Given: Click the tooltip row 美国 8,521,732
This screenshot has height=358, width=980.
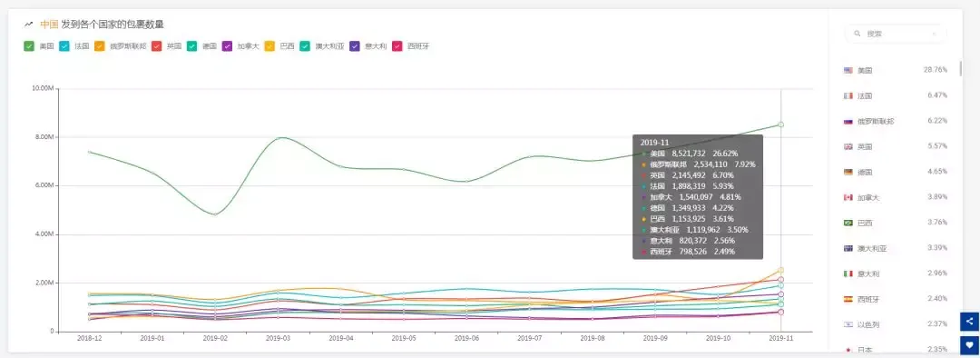Looking at the screenshot, I should pyautogui.click(x=690, y=154).
